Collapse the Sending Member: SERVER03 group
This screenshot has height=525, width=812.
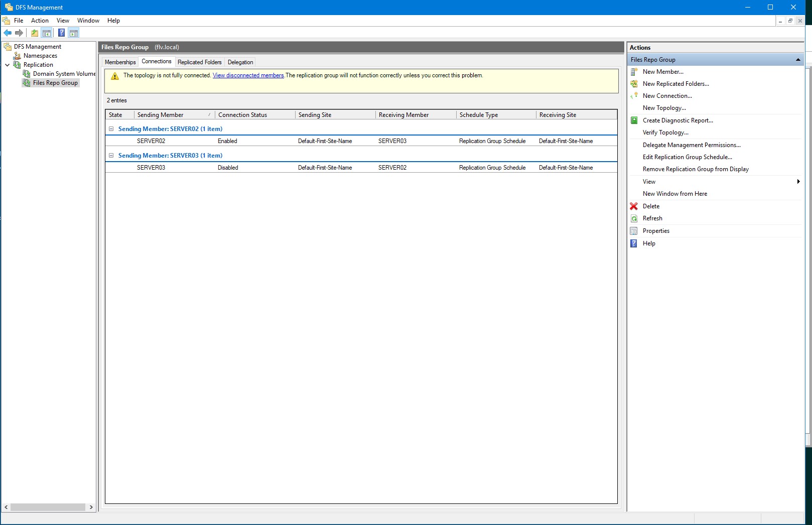point(111,155)
